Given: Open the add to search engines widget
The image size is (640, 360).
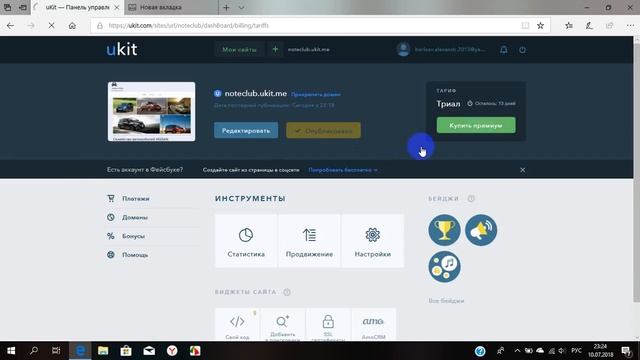Looking at the screenshot, I should (282, 324).
